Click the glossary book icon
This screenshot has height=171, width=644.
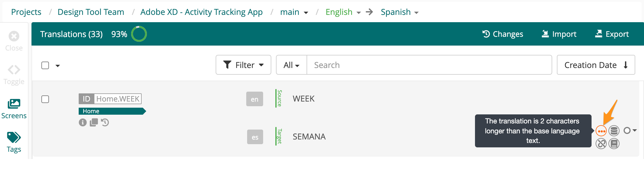[x=614, y=144]
